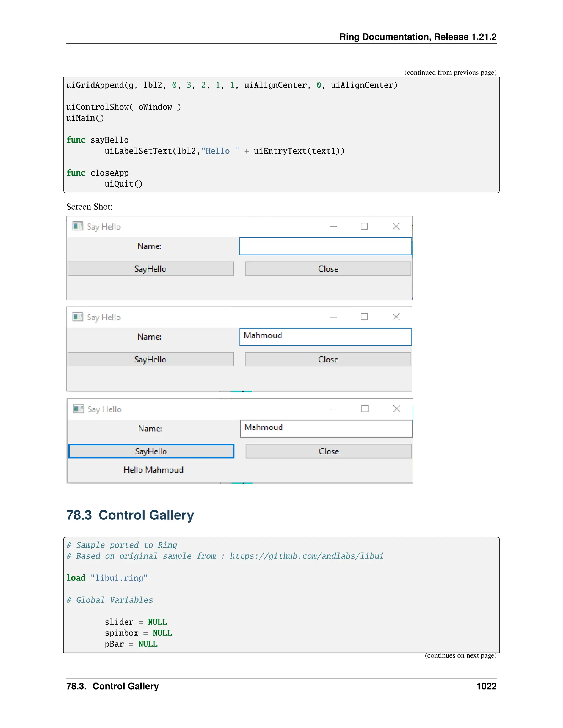Click the Mahmoud entry in third window

(326, 428)
